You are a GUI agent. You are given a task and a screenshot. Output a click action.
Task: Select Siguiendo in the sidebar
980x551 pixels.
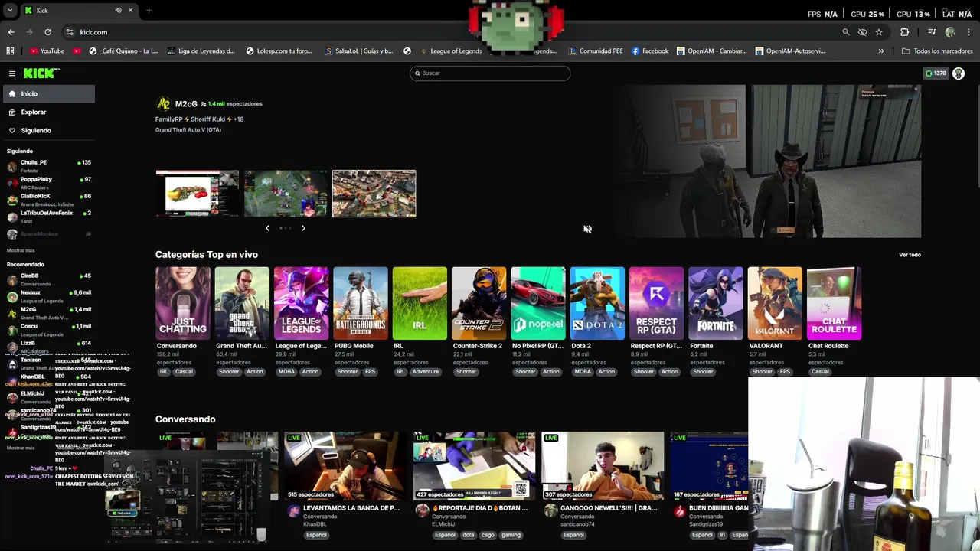point(47,130)
